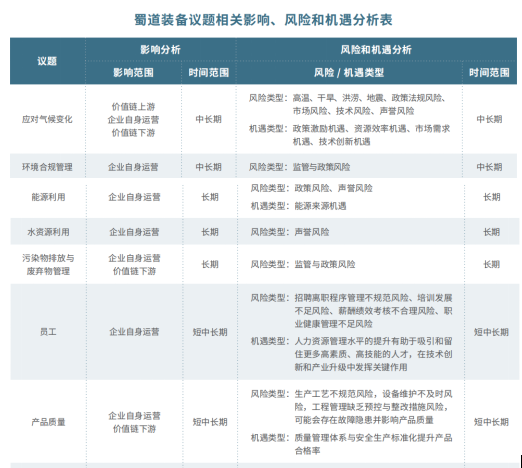Viewport: 522px width, 468px height.
Task: Select 影响分析 "中长期" in 环境合规管理 row
Action: click(209, 167)
